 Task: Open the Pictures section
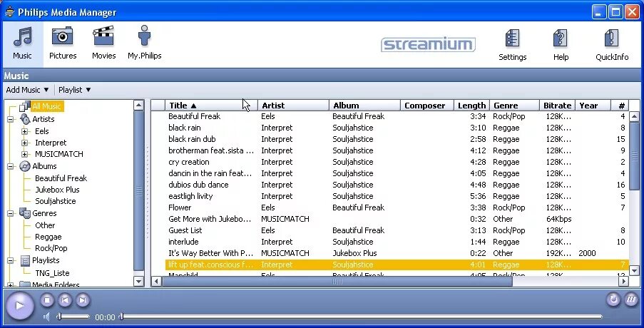[63, 43]
